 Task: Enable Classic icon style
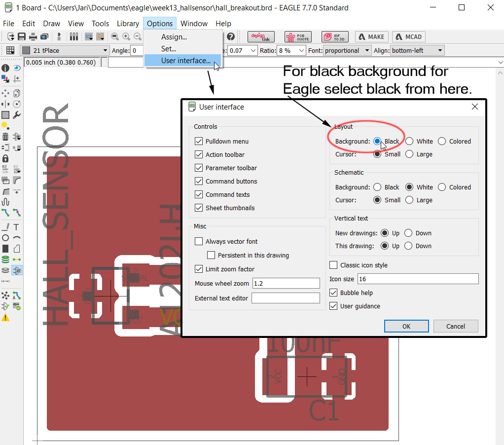tap(333, 265)
